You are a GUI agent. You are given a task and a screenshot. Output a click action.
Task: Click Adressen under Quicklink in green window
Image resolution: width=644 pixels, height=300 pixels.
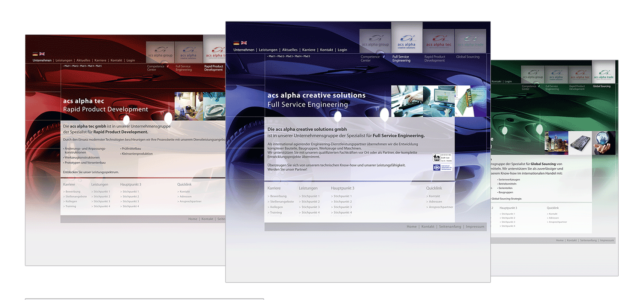(x=553, y=218)
